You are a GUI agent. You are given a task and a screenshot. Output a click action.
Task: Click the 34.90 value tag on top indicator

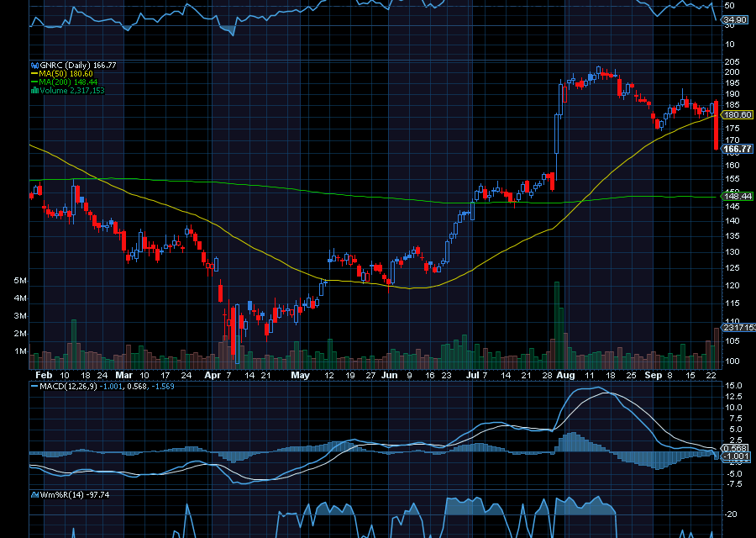coord(735,20)
